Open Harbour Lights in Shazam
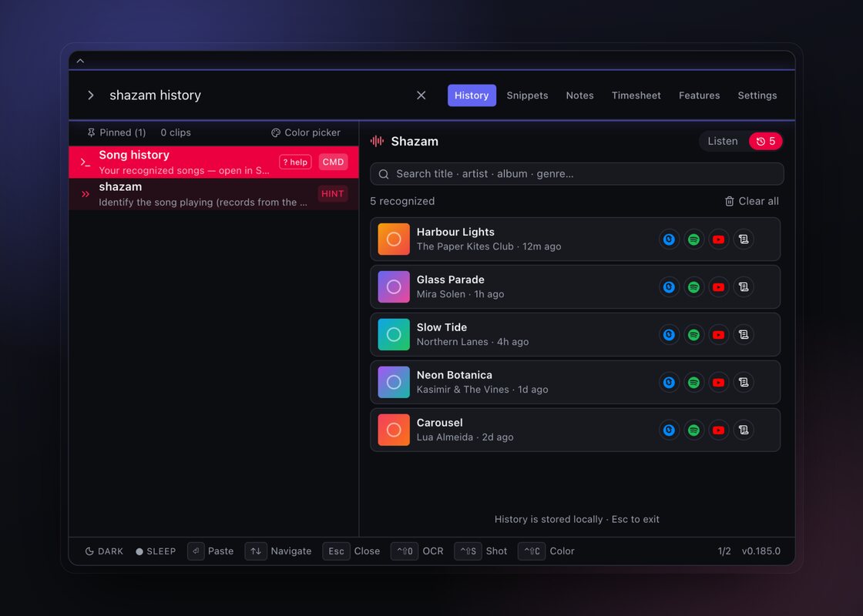This screenshot has height=616, width=863. point(669,239)
